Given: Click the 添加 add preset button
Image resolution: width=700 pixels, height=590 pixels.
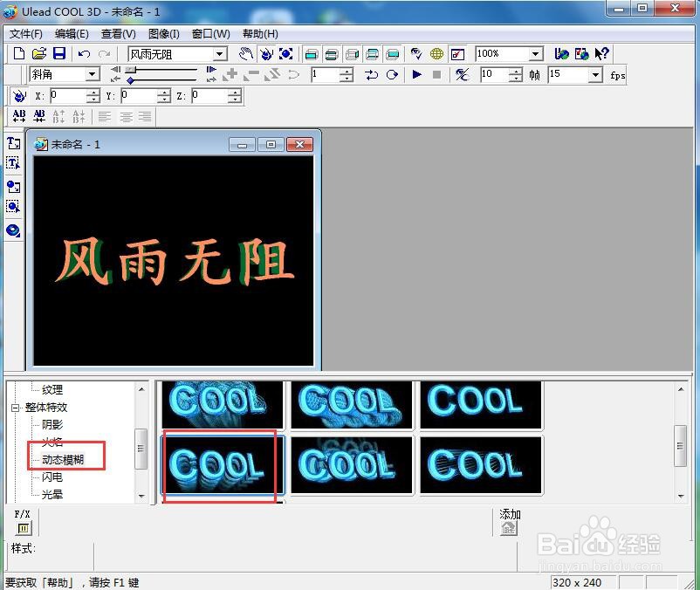Looking at the screenshot, I should tap(509, 528).
